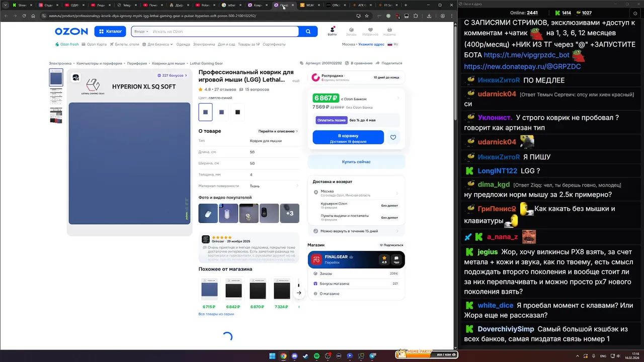Open the Все товары из серии link
644x362 pixels.
pos(216,314)
